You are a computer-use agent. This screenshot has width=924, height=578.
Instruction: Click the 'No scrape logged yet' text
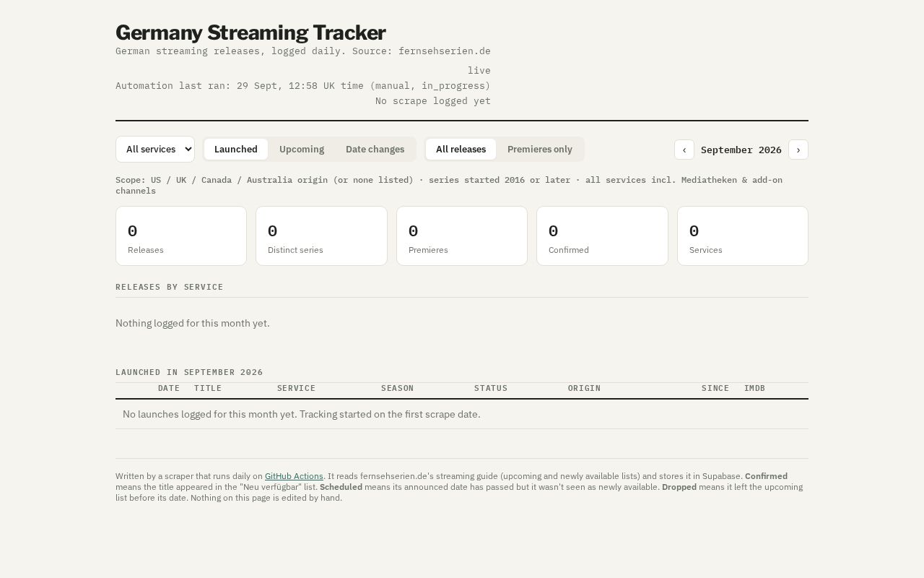click(433, 101)
